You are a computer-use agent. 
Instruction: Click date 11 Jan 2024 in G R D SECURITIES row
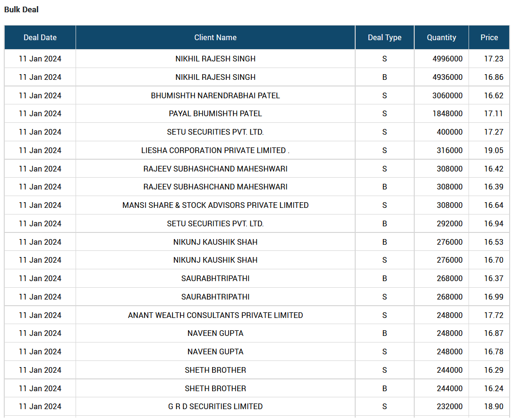pos(40,406)
